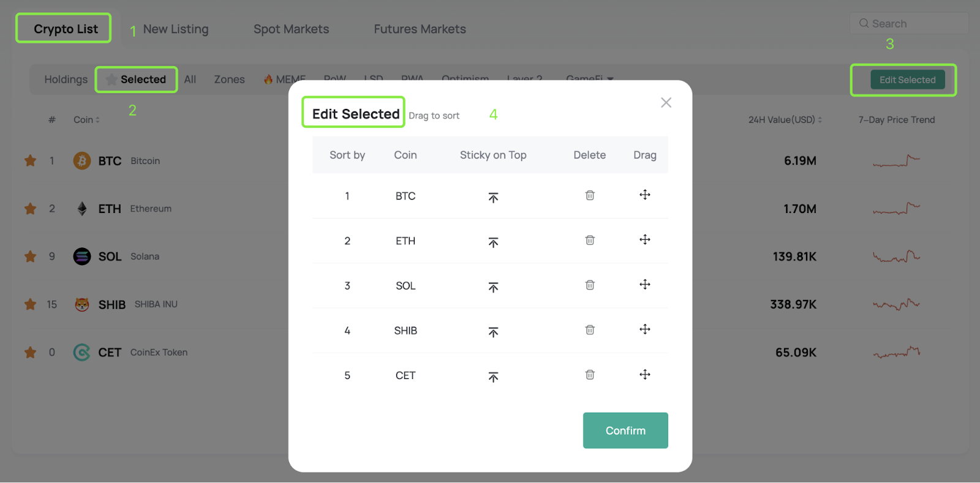980x483 pixels.
Task: Toggle the Ethereum favorite star
Action: pyautogui.click(x=30, y=209)
